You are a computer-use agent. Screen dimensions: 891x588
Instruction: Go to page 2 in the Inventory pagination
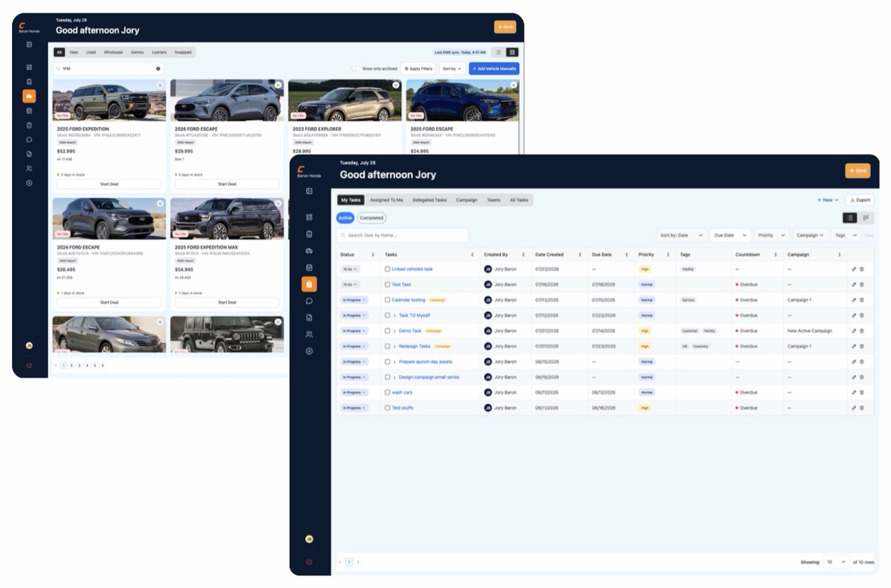coord(71,365)
